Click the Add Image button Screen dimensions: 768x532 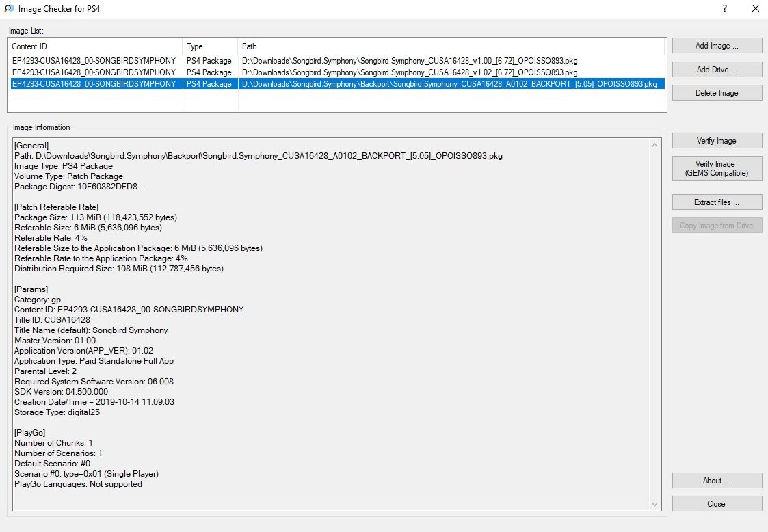pyautogui.click(x=717, y=46)
